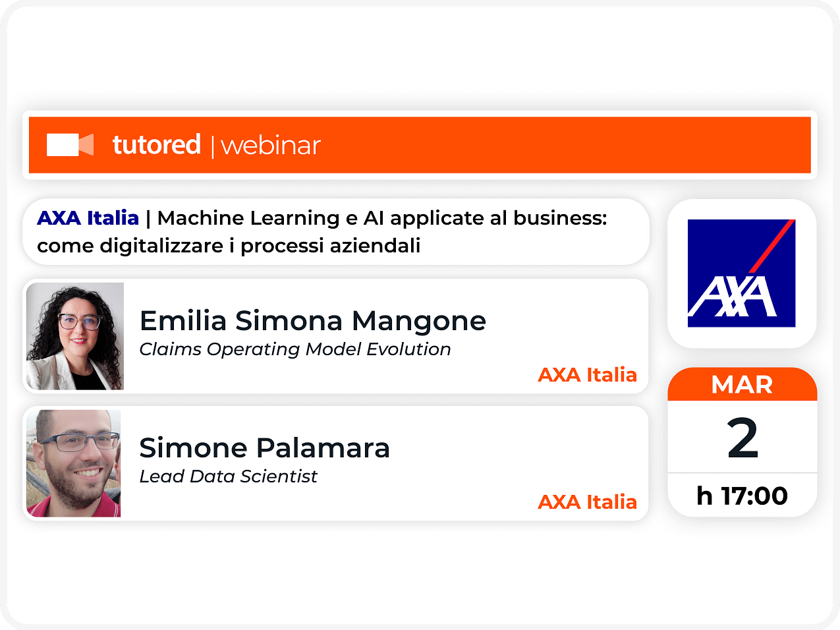Click the tutored brand text

tap(156, 144)
